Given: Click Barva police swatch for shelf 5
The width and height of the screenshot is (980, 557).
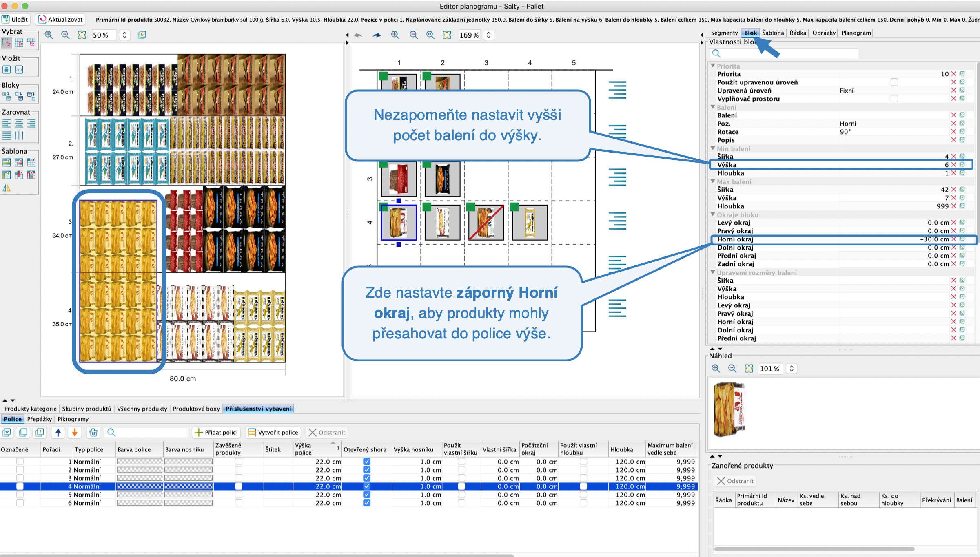Looking at the screenshot, I should [140, 495].
